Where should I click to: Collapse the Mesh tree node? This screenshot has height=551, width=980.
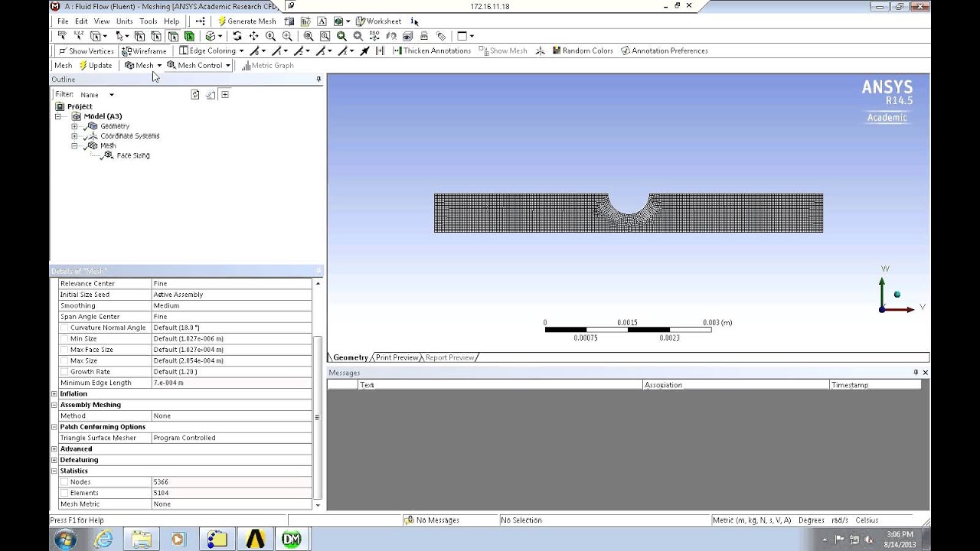pyautogui.click(x=74, y=145)
